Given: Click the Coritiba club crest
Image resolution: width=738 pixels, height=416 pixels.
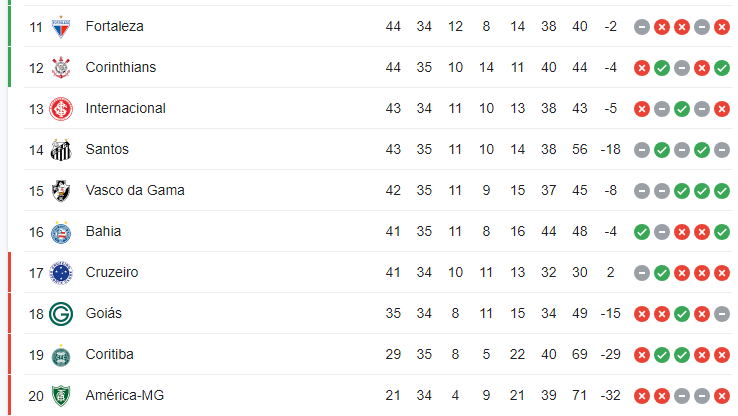Looking at the screenshot, I should click(61, 355).
